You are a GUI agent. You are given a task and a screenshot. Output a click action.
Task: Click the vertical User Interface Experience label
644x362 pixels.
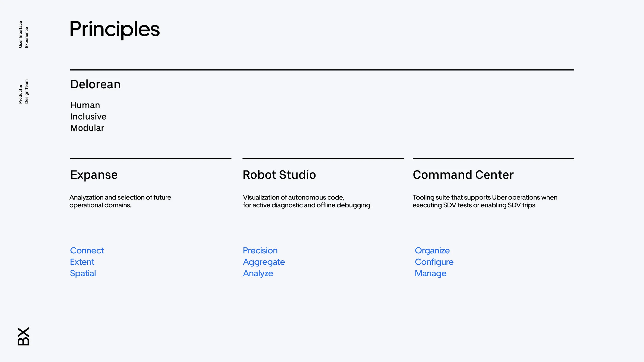(23, 35)
